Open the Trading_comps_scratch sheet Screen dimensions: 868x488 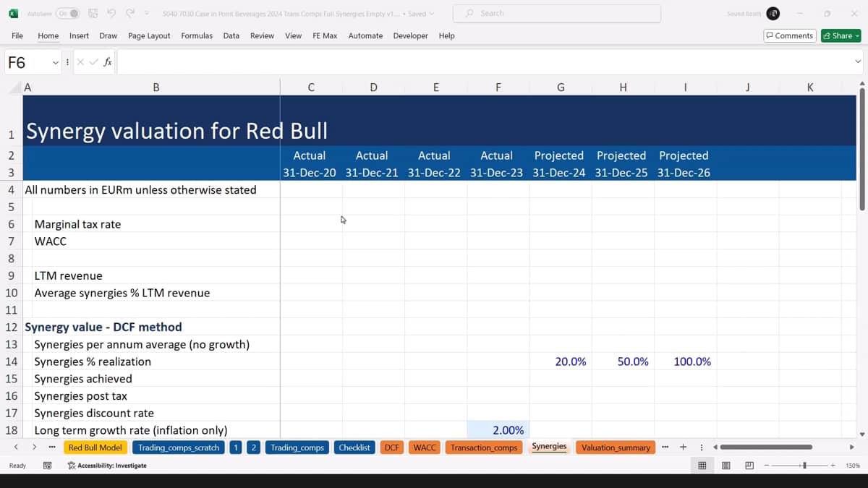pos(179,448)
